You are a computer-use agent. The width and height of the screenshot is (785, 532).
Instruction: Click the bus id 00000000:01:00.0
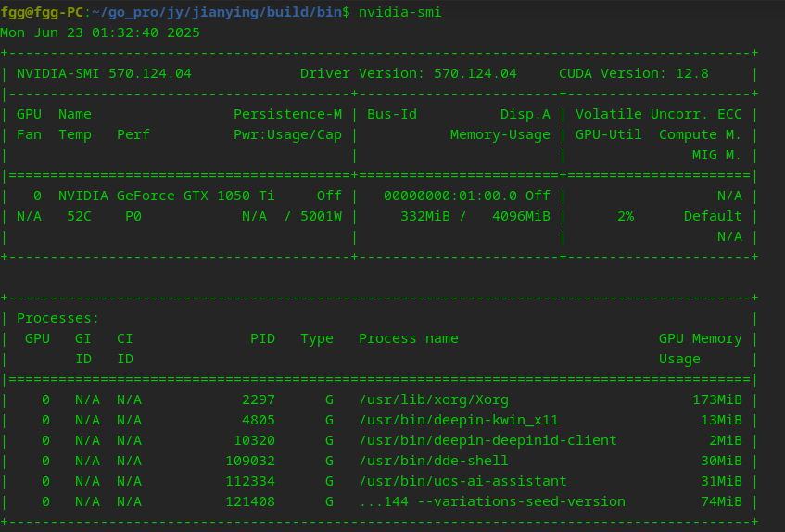click(450, 196)
